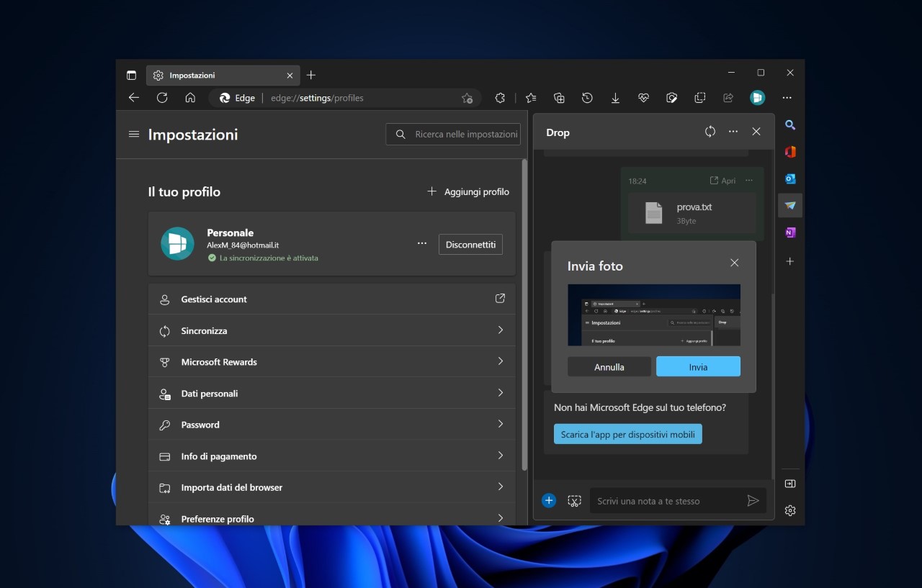Open Extensions puzzle icon in toolbar
The image size is (922, 588).
coord(500,98)
